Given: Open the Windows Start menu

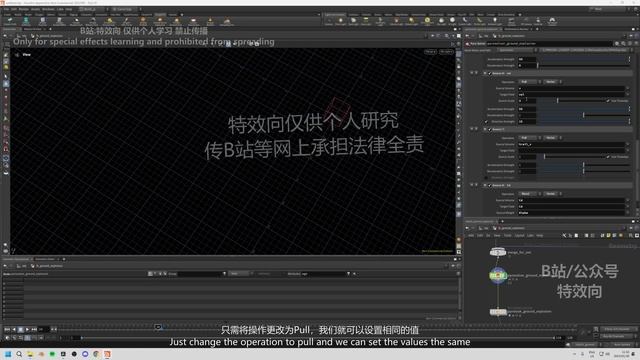Looking at the screenshot, I should [8, 354].
